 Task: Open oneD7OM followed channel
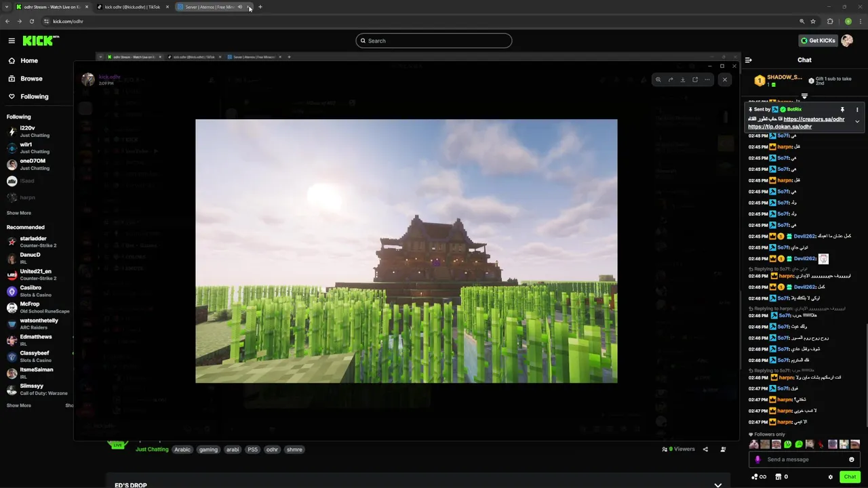click(x=37, y=164)
